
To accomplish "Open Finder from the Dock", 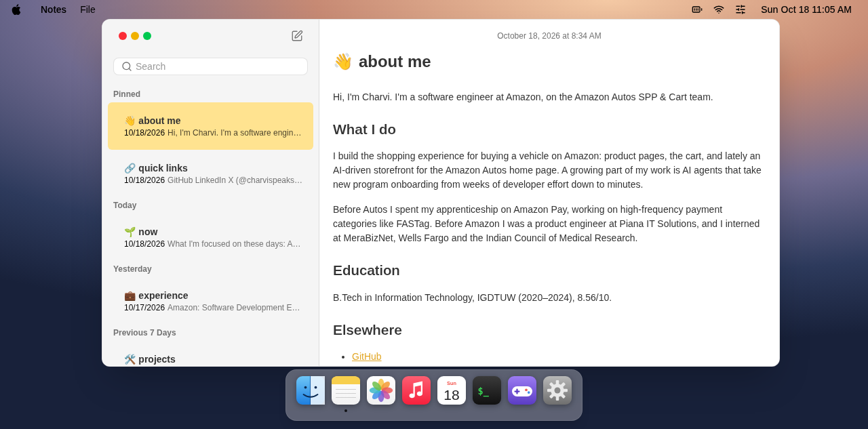I will click(x=311, y=390).
